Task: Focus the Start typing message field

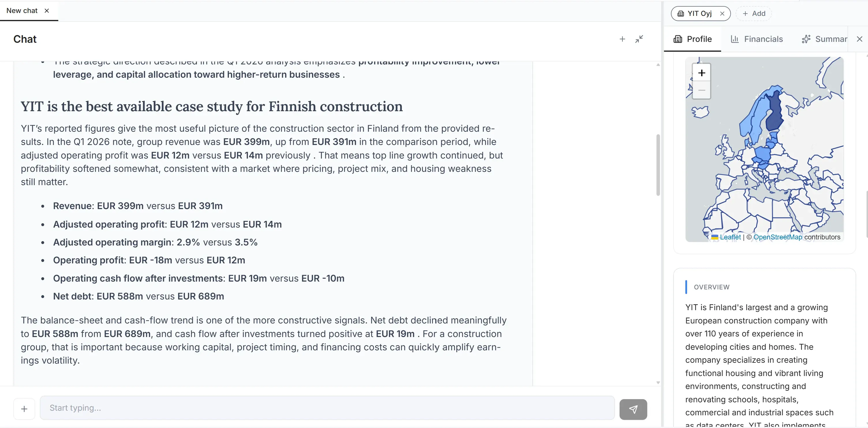Action: click(327, 408)
